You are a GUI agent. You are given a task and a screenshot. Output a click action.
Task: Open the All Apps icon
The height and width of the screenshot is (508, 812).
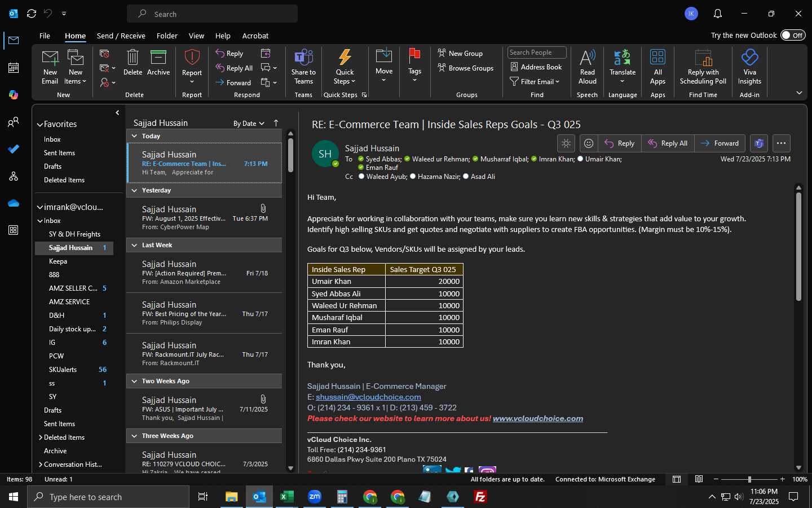point(657,58)
